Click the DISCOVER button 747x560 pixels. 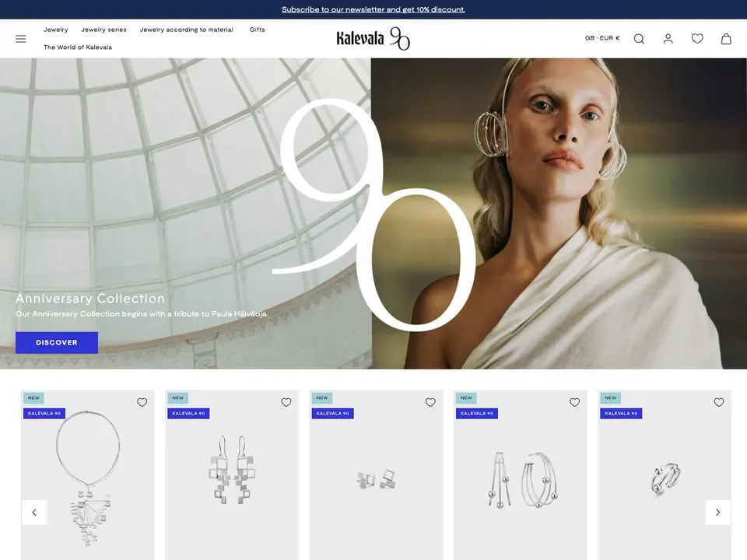coord(57,342)
